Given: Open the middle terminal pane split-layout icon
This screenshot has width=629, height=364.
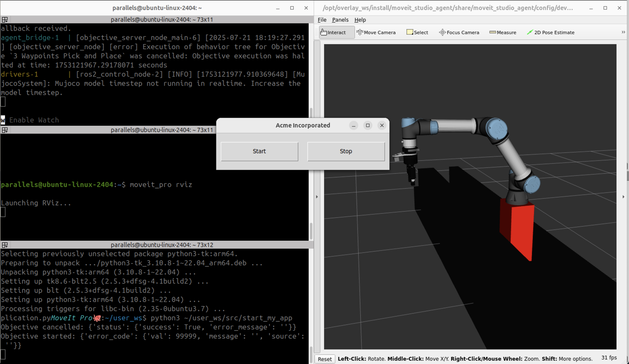Looking at the screenshot, I should [x=5, y=130].
